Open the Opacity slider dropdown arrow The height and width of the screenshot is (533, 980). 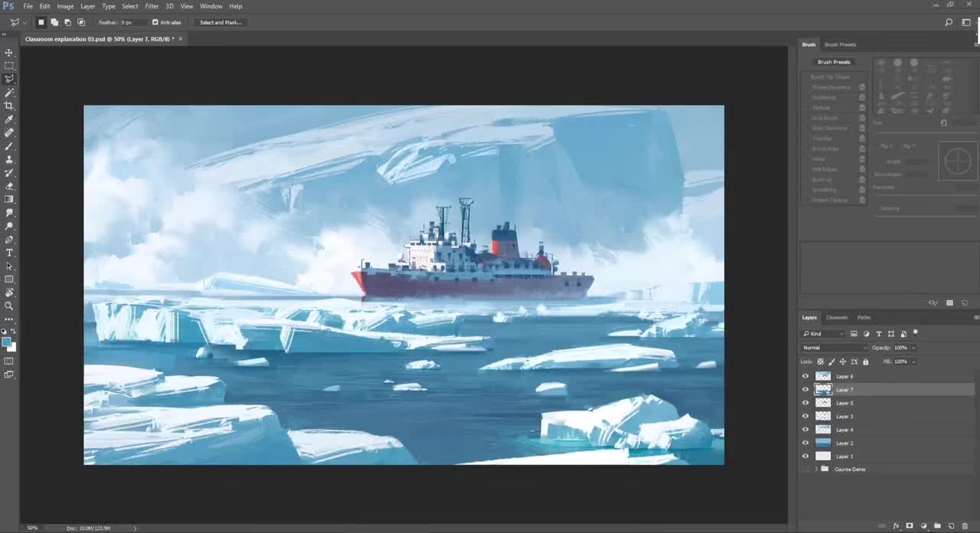(x=913, y=348)
